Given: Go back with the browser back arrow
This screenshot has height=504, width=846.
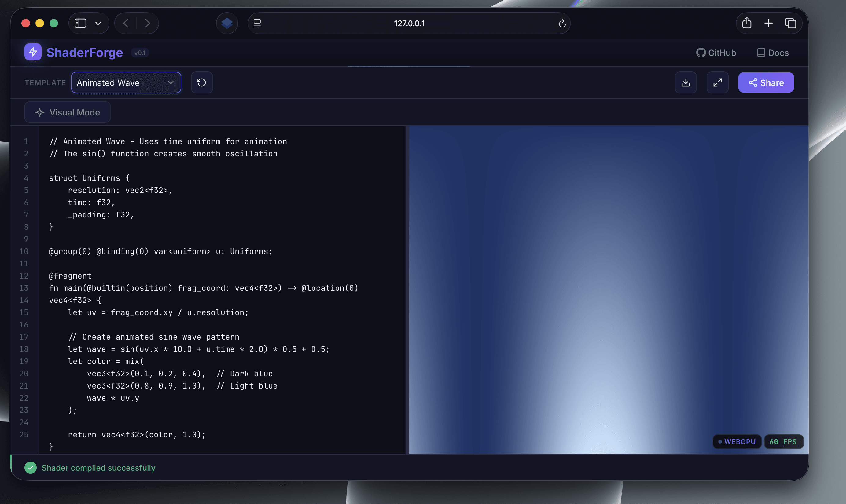Looking at the screenshot, I should 126,23.
